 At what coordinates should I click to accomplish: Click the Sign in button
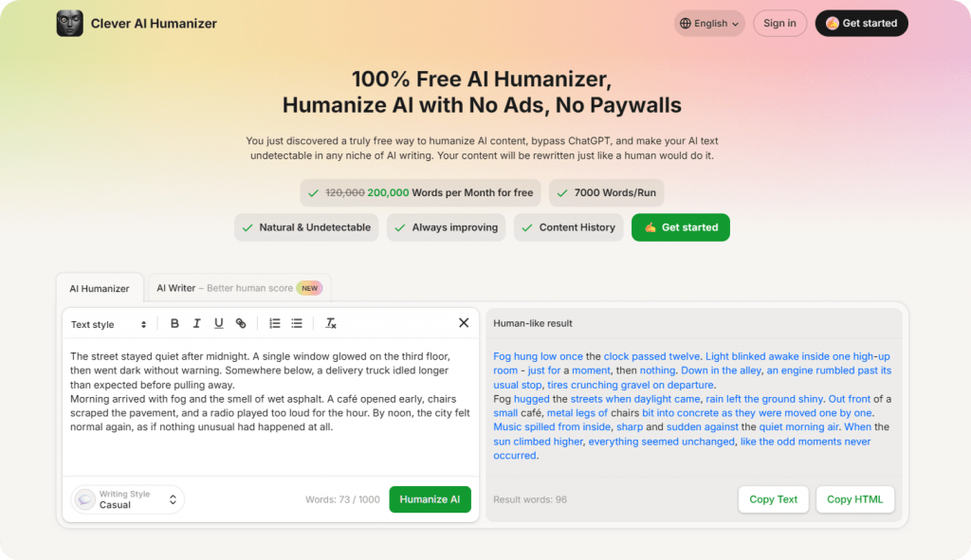779,24
